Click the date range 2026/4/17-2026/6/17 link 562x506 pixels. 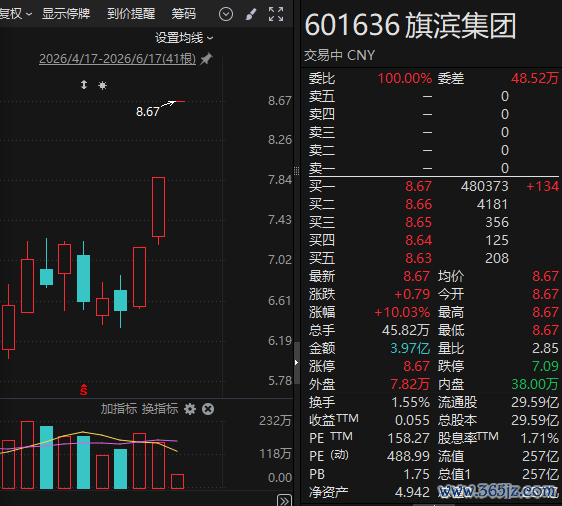pos(118,59)
